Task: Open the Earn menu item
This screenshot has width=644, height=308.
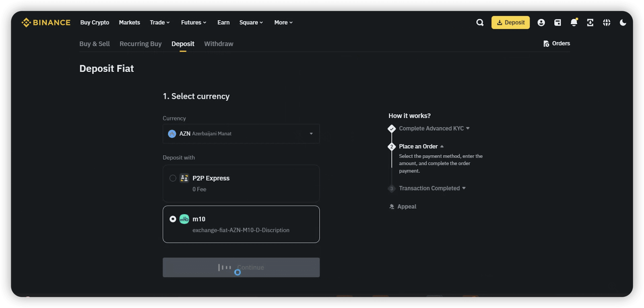Action: click(223, 23)
